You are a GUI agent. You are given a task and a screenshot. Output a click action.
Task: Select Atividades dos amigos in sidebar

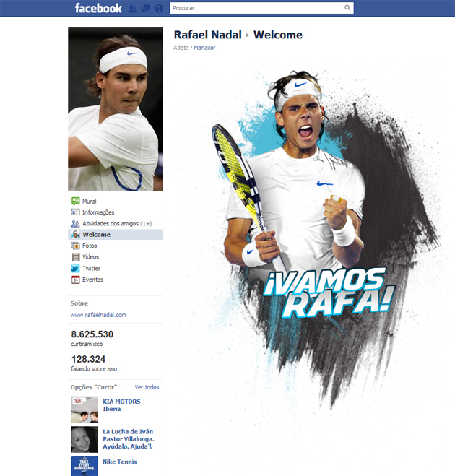pos(116,223)
